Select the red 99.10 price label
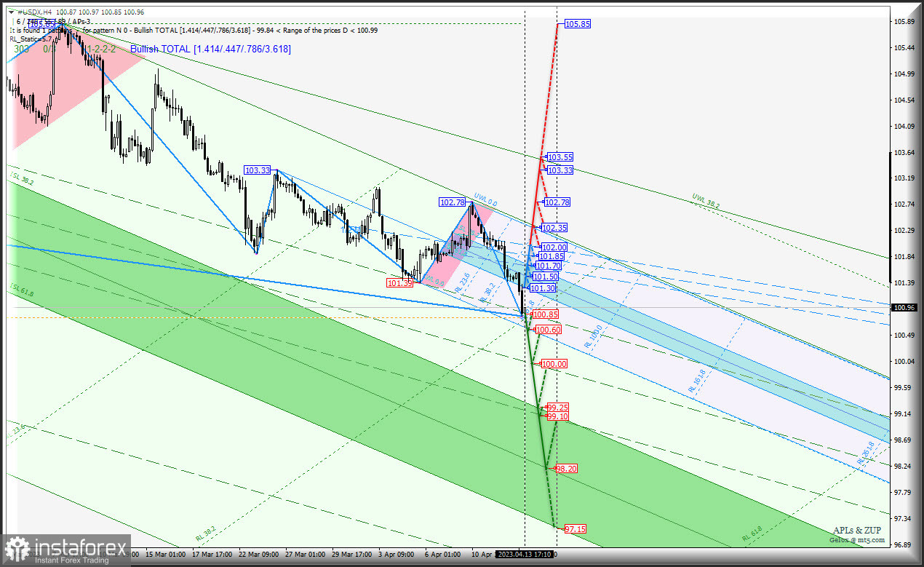This screenshot has width=924, height=567. (x=557, y=416)
